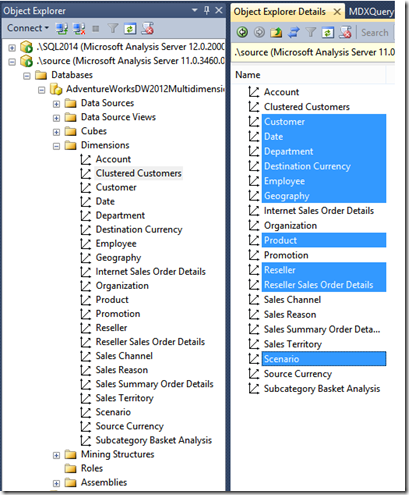
Task: Click the green Back arrow in Details toolbar
Action: (242, 32)
